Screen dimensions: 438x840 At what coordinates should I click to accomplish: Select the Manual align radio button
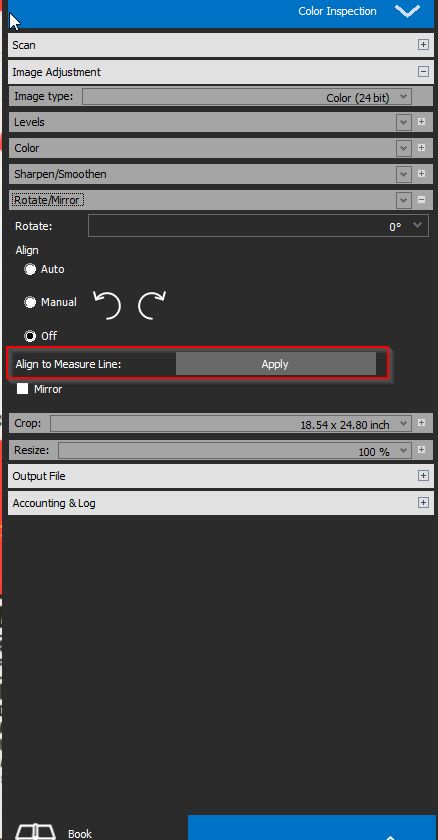pos(30,303)
